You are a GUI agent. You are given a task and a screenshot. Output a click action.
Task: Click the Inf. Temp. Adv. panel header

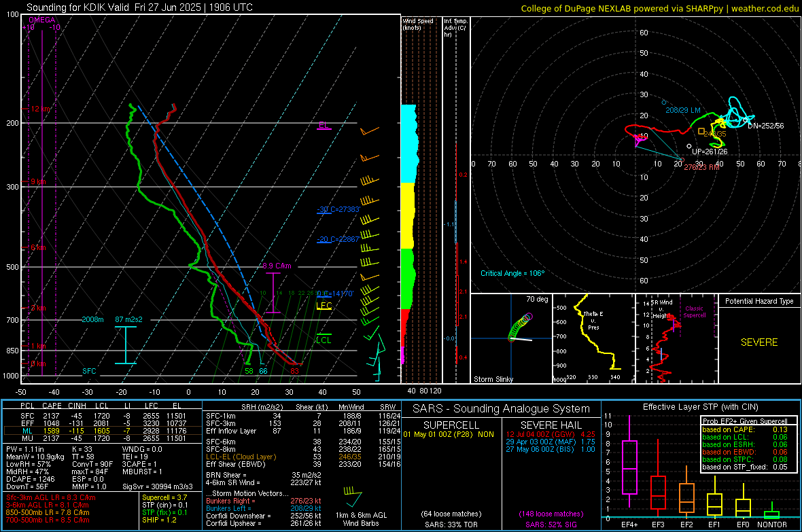coord(455,28)
